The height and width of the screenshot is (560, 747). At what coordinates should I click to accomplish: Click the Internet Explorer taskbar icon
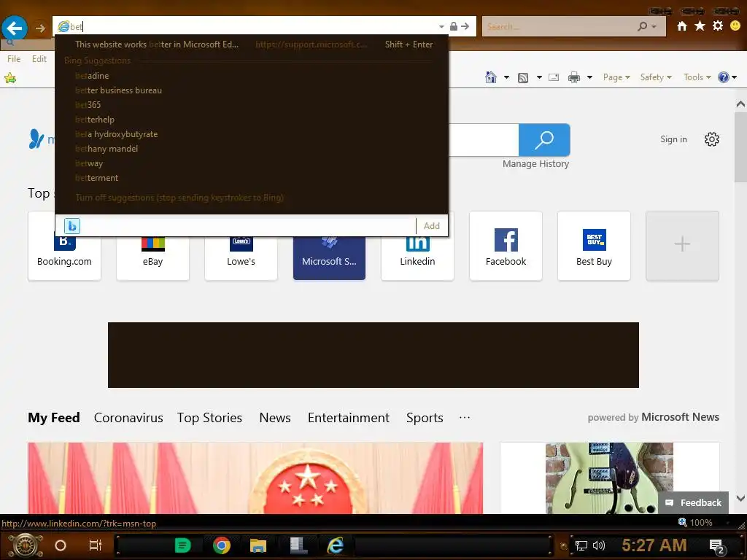[336, 545]
